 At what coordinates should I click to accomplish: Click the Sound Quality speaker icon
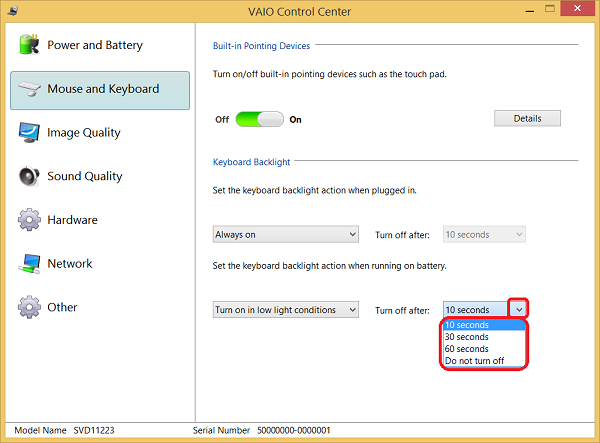pyautogui.click(x=29, y=176)
